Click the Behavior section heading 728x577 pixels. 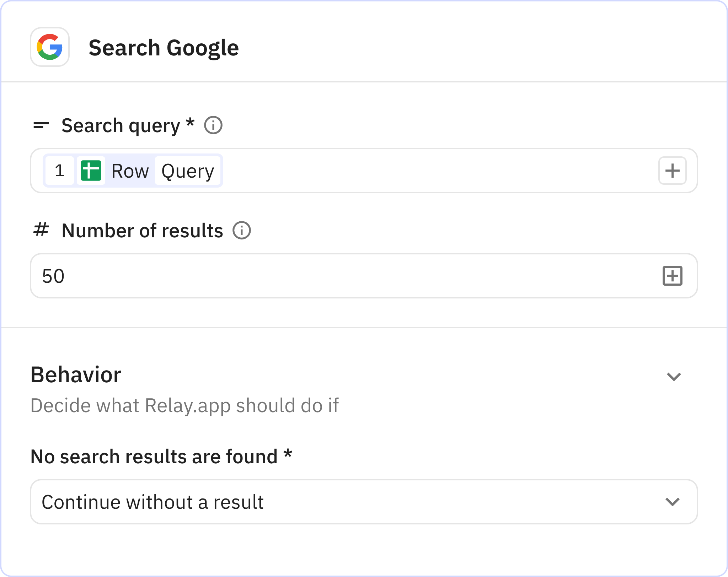76,375
